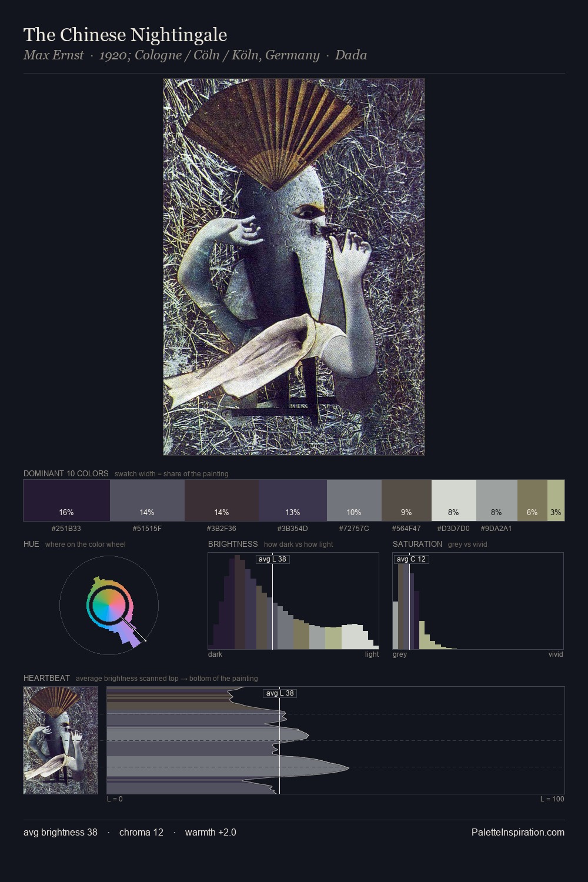Click the warmth +2.0 footer stat
This screenshot has width=588, height=882.
tap(211, 832)
